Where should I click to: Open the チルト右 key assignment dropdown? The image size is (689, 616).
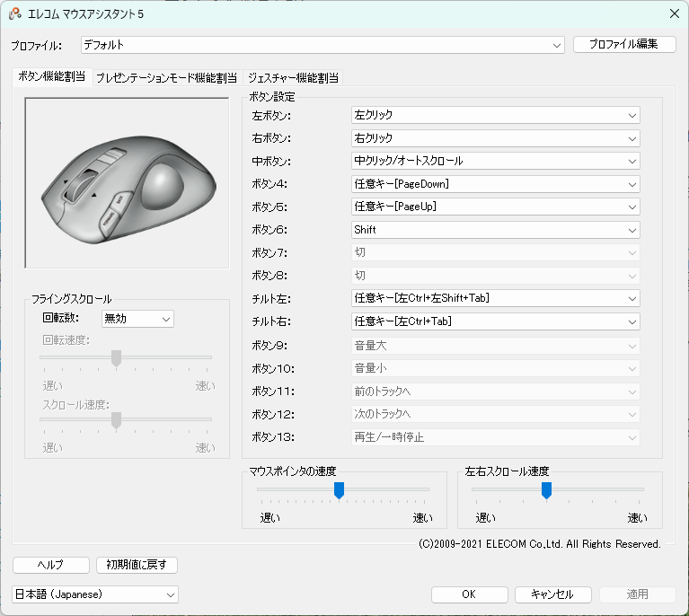pyautogui.click(x=496, y=321)
